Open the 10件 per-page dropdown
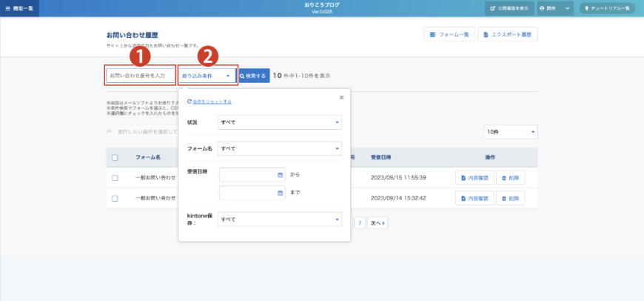 click(x=510, y=132)
